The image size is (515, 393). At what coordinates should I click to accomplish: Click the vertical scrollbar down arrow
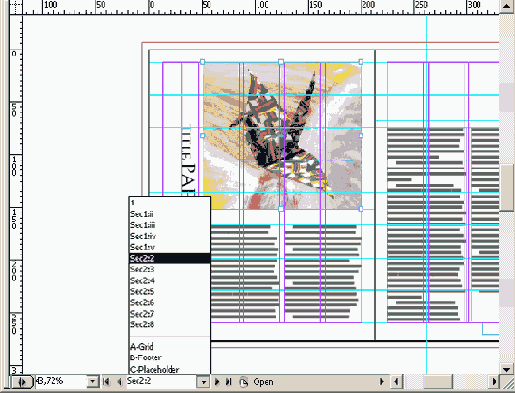[x=507, y=369]
